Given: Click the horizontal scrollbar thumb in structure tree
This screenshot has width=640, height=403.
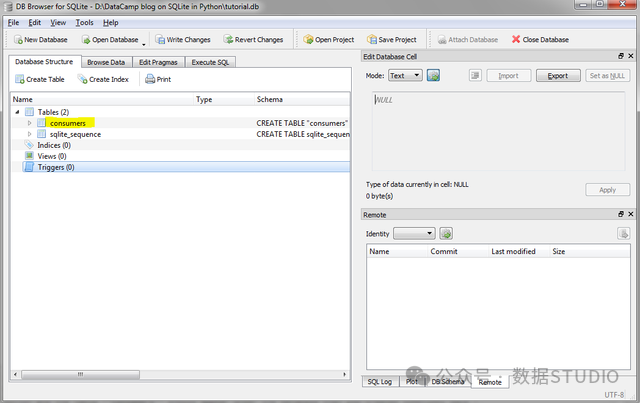Looking at the screenshot, I should coord(80,374).
